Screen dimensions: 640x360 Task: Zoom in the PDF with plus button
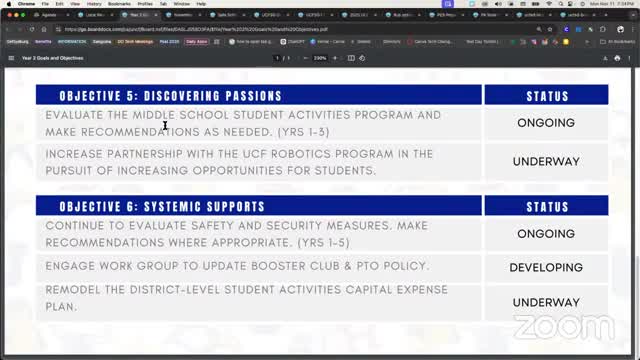335,58
